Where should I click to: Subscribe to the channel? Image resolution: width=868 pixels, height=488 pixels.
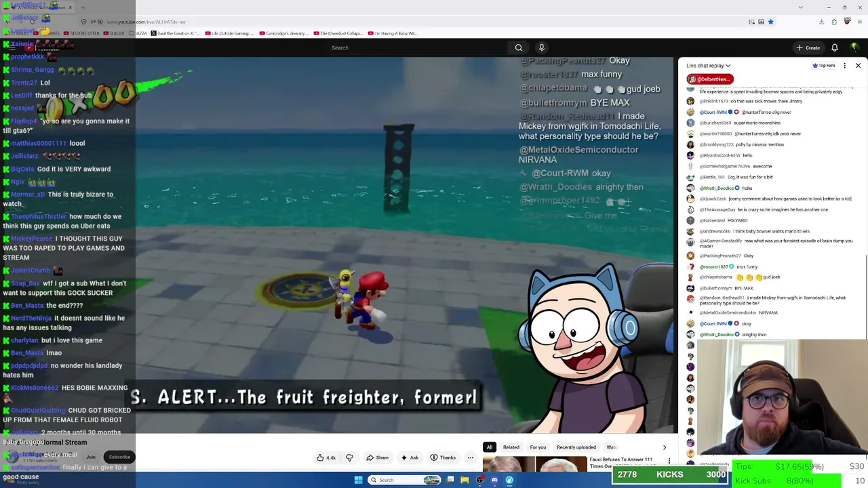(119, 457)
